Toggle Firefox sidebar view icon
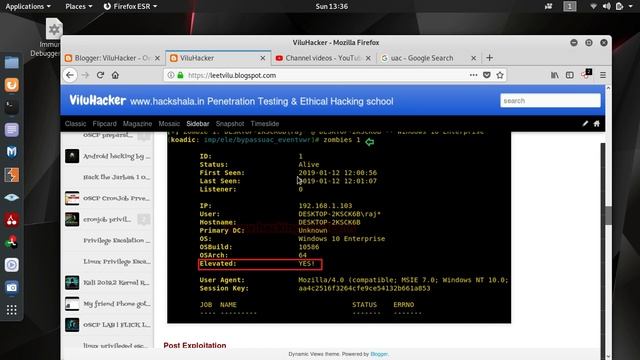 pyautogui.click(x=570, y=75)
